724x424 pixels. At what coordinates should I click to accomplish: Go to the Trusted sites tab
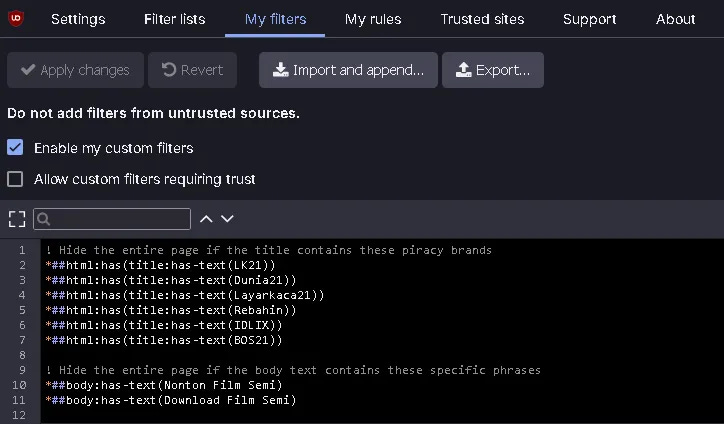point(482,19)
